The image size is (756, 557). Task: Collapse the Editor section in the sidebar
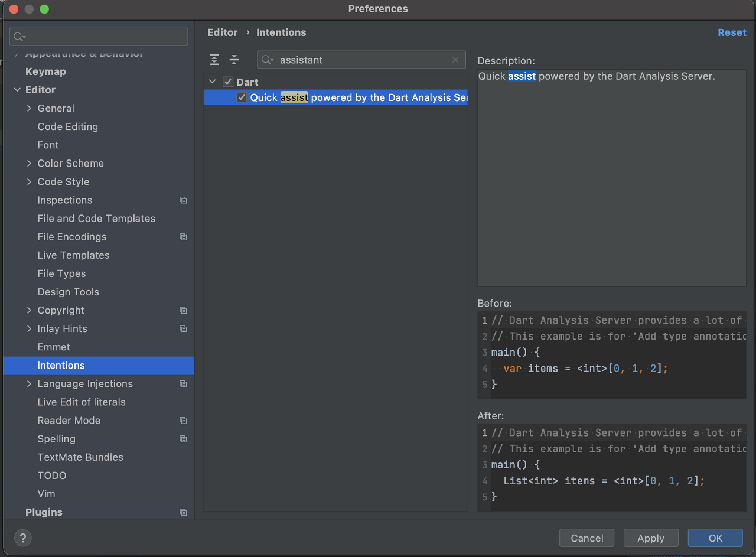(x=17, y=90)
